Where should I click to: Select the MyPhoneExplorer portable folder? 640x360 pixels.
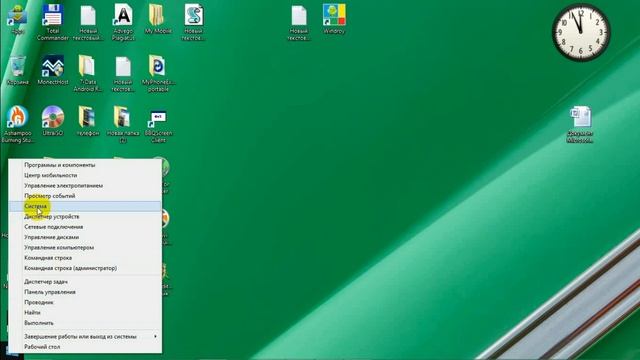pyautogui.click(x=158, y=74)
